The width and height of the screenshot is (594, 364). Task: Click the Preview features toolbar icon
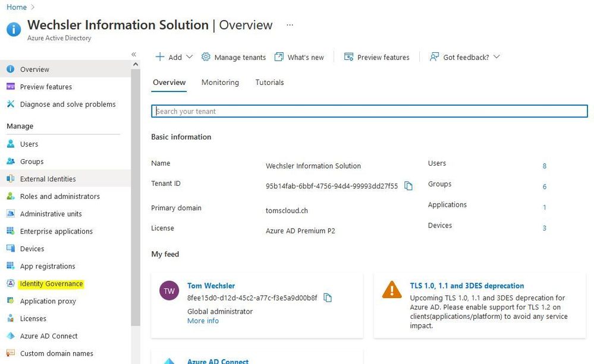click(x=348, y=57)
